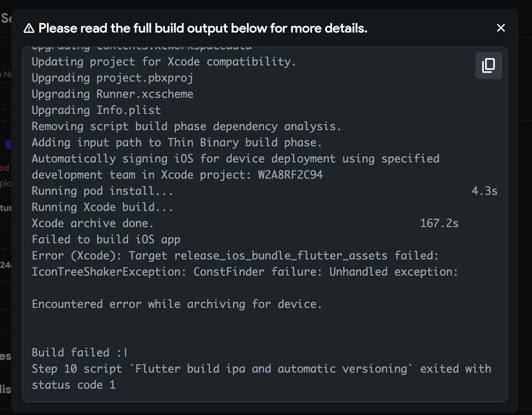Click the 'Please read the full build output' heading

(203, 28)
